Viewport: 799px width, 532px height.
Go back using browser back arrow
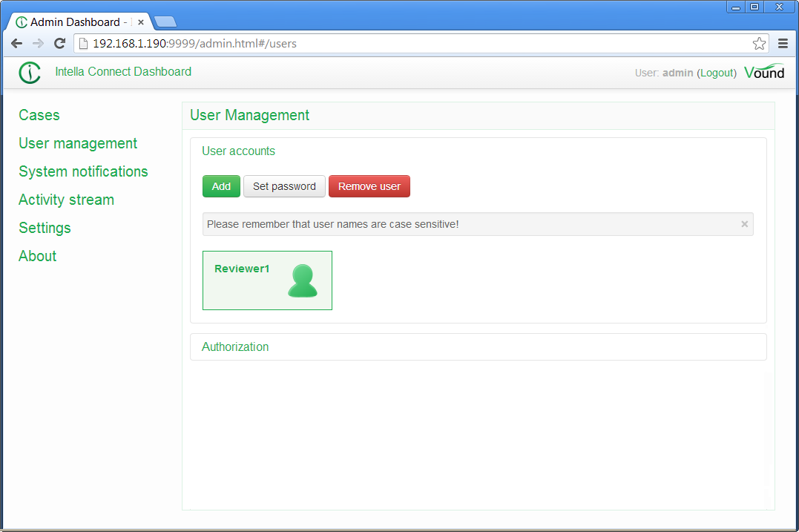tap(16, 44)
